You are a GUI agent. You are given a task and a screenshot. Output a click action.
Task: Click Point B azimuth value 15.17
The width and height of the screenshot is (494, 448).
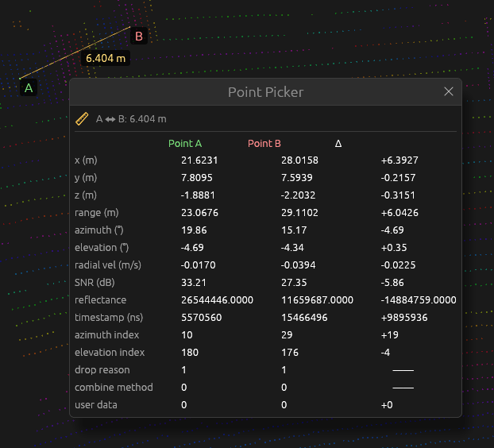tap(294, 230)
